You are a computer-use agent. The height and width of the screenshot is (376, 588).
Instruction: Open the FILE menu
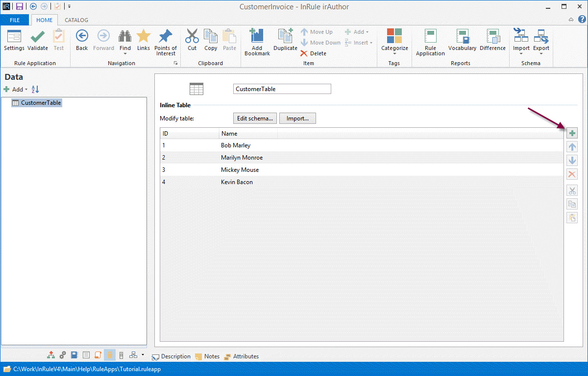click(15, 20)
